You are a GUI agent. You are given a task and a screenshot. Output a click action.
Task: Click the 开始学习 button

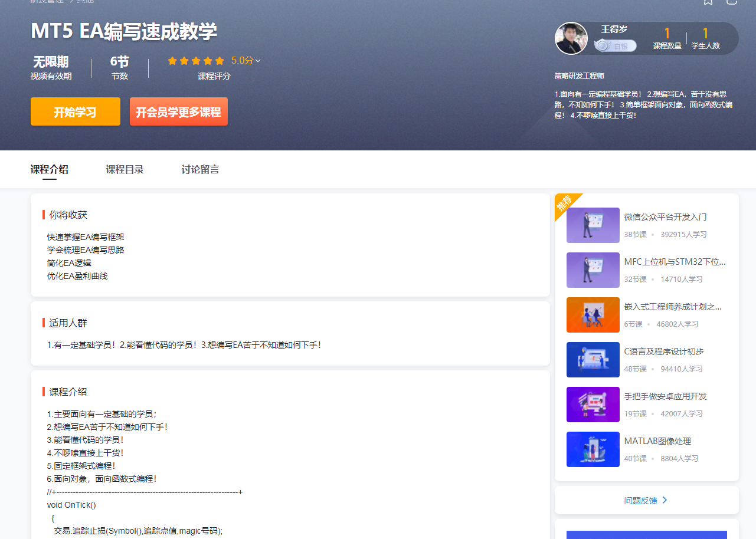click(75, 111)
